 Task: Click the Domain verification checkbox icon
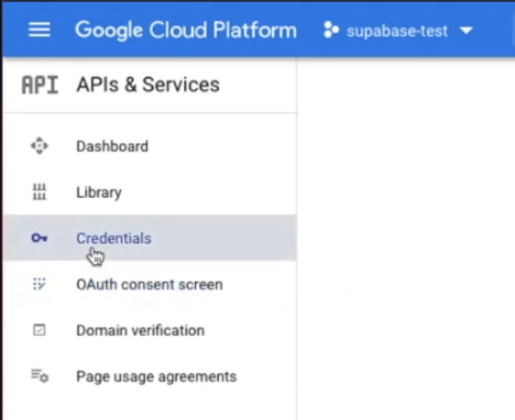click(39, 330)
